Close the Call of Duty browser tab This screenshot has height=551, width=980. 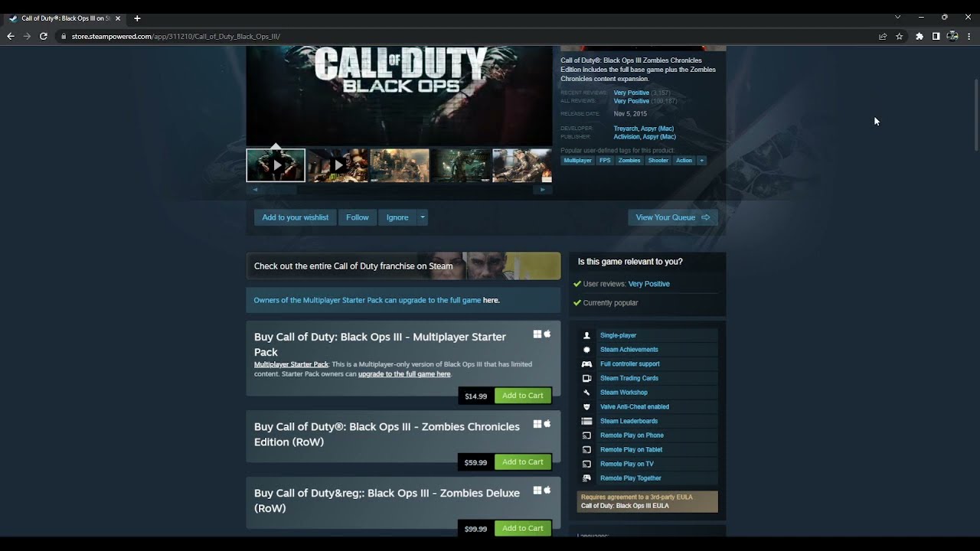pyautogui.click(x=118, y=18)
